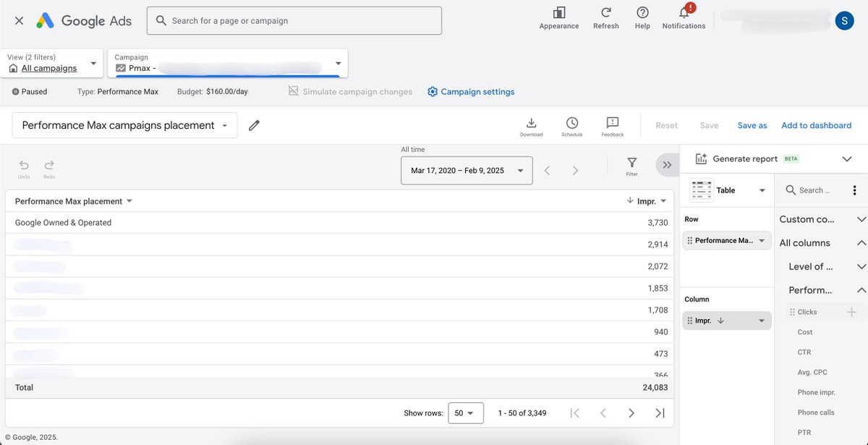Viewport: 868px width, 445px height.
Task: Open the report name dropdown
Action: 124,125
